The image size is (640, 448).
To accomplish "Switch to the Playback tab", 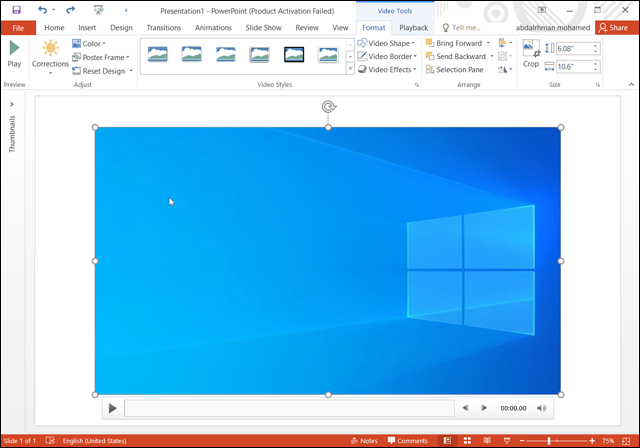I will click(x=413, y=28).
